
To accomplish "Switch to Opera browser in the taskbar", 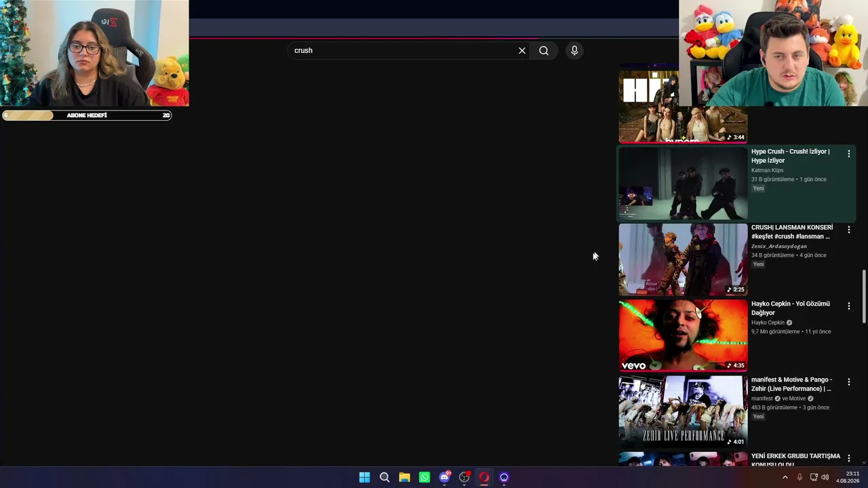I will pos(484,477).
